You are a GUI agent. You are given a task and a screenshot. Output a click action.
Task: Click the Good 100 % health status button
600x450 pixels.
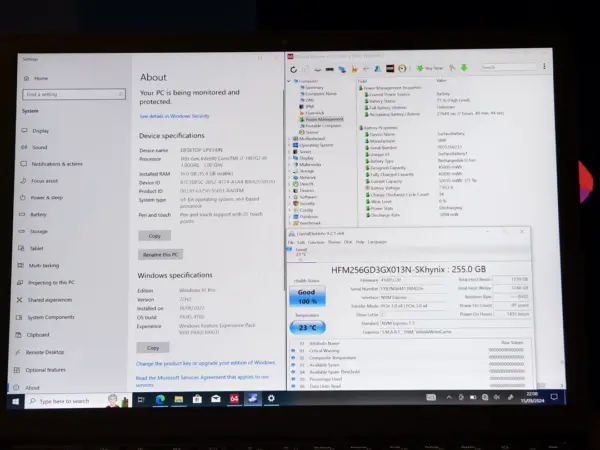(307, 297)
